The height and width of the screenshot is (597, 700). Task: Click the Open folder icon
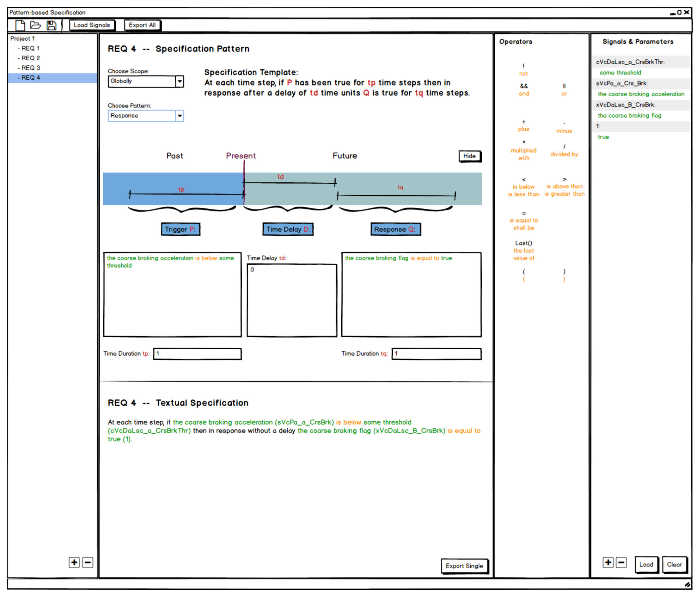coord(35,25)
